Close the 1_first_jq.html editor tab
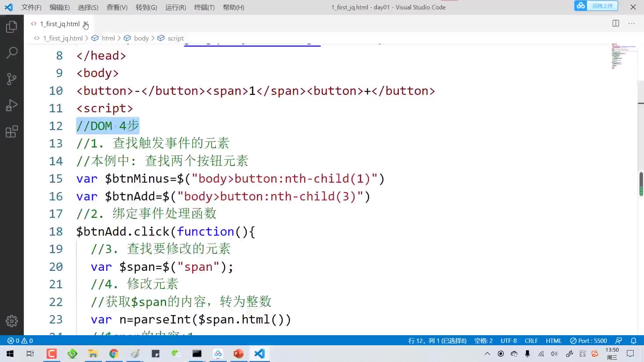This screenshot has height=362, width=644. (x=86, y=24)
